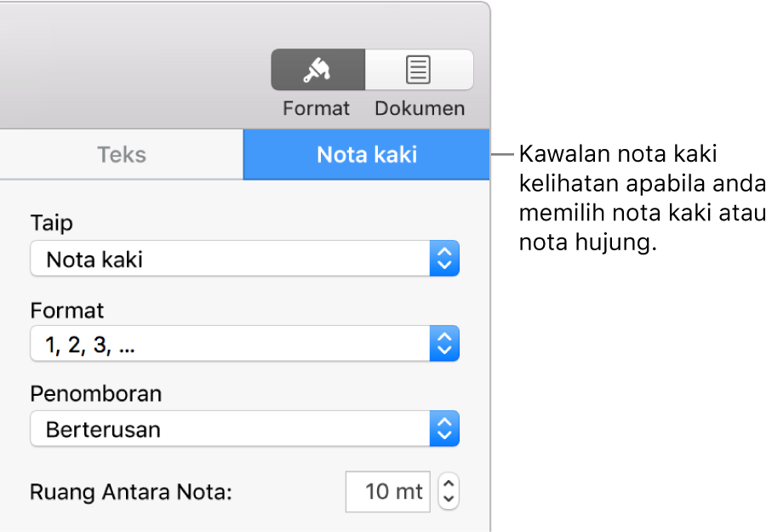Click the Format label under the paintbrush
The height and width of the screenshot is (532, 772).
tap(316, 108)
